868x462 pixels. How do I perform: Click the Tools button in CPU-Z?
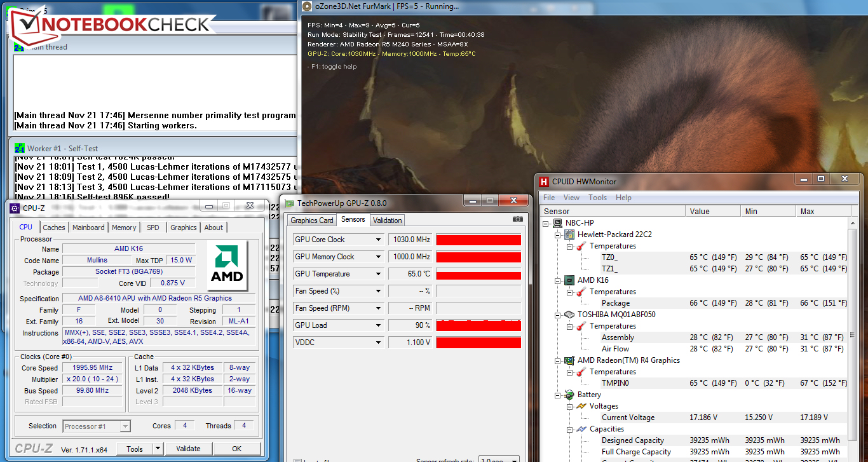(x=135, y=449)
